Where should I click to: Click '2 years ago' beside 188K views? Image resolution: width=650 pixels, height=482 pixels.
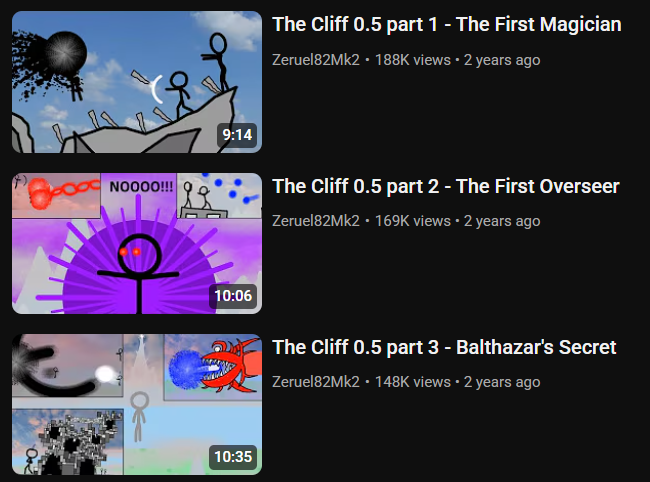click(x=502, y=61)
